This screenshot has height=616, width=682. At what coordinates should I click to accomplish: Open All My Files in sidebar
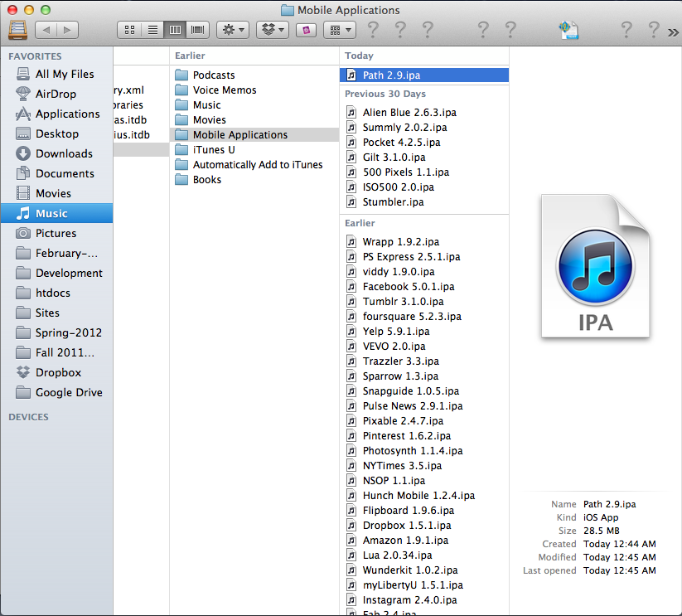coord(56,74)
